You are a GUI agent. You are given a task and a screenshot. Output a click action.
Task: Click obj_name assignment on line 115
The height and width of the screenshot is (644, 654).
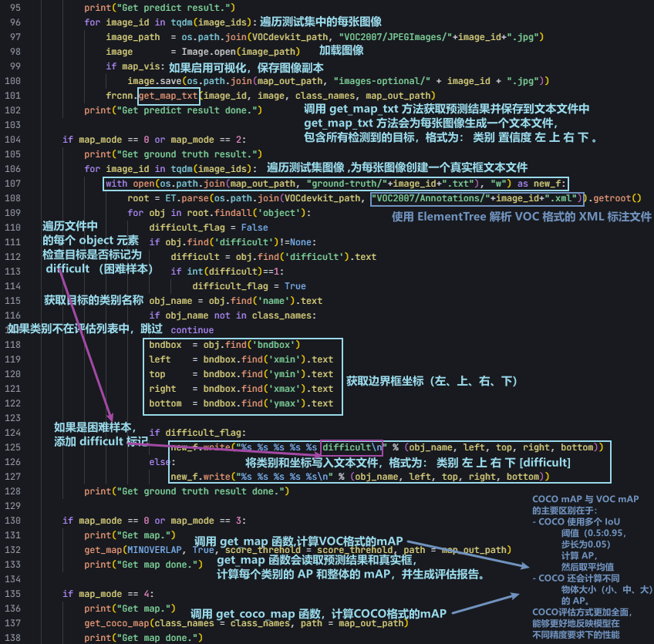click(x=236, y=301)
